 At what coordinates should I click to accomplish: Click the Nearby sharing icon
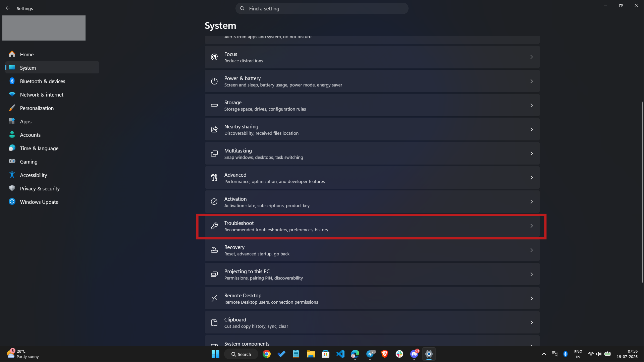(x=214, y=129)
